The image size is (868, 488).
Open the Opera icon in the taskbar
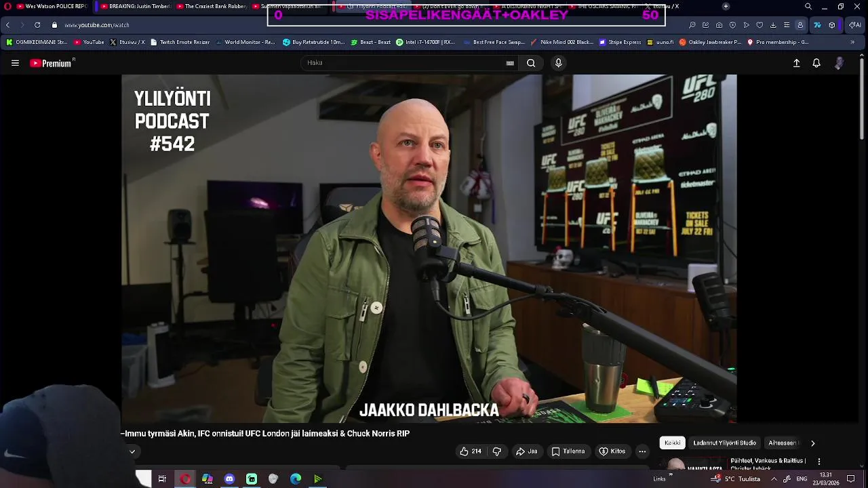(185, 479)
